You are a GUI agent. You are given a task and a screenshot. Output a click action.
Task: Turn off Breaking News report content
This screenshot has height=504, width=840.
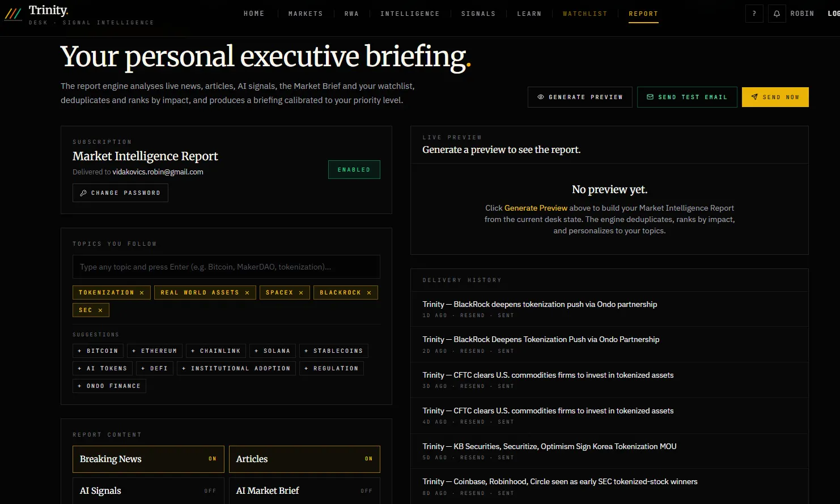coord(149,459)
